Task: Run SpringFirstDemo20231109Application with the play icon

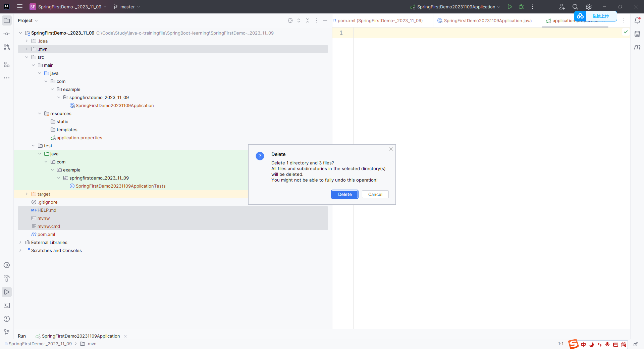Action: tap(510, 7)
